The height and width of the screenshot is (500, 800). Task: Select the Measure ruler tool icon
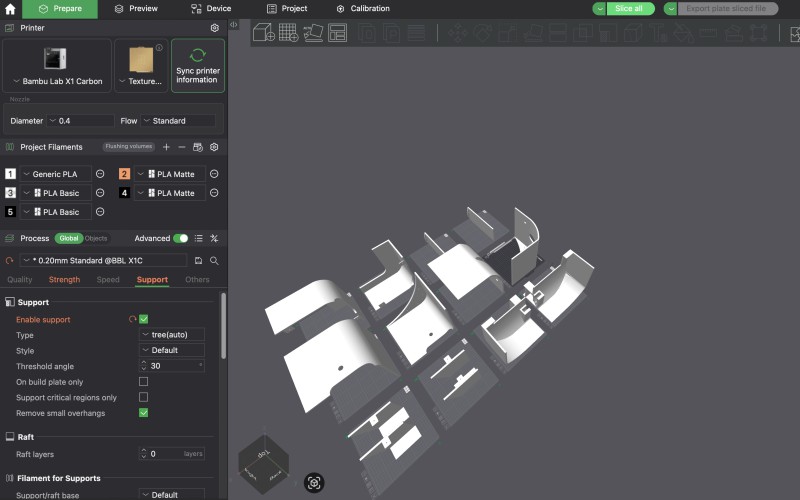(x=708, y=34)
